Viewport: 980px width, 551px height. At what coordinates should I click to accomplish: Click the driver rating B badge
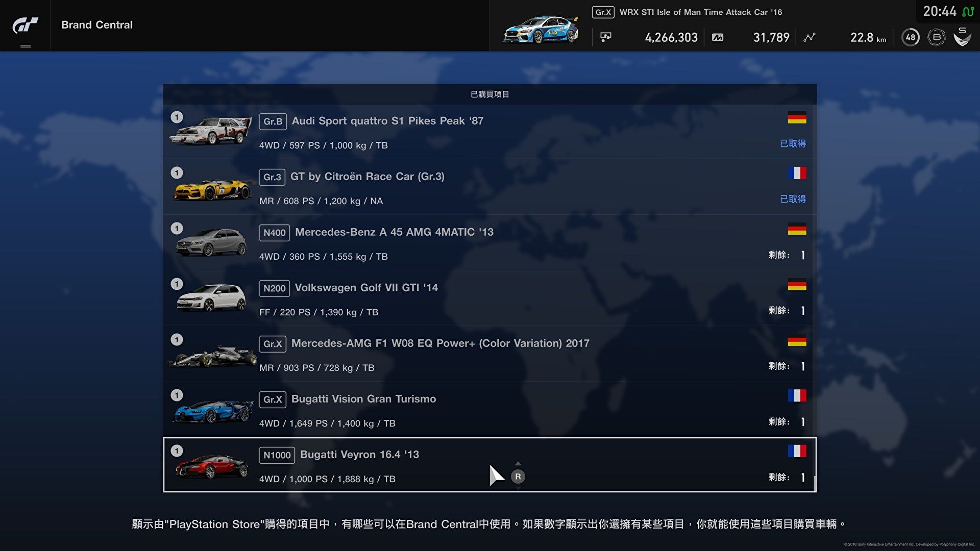coord(937,37)
